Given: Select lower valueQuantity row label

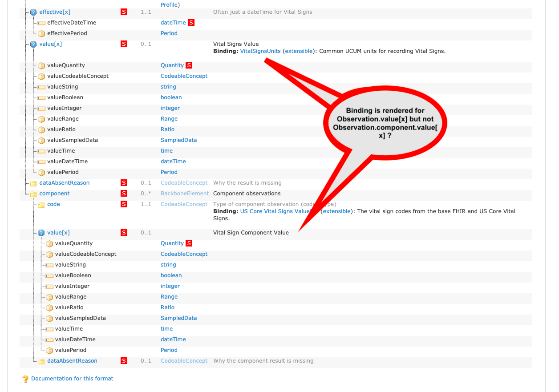Looking at the screenshot, I should [74, 243].
